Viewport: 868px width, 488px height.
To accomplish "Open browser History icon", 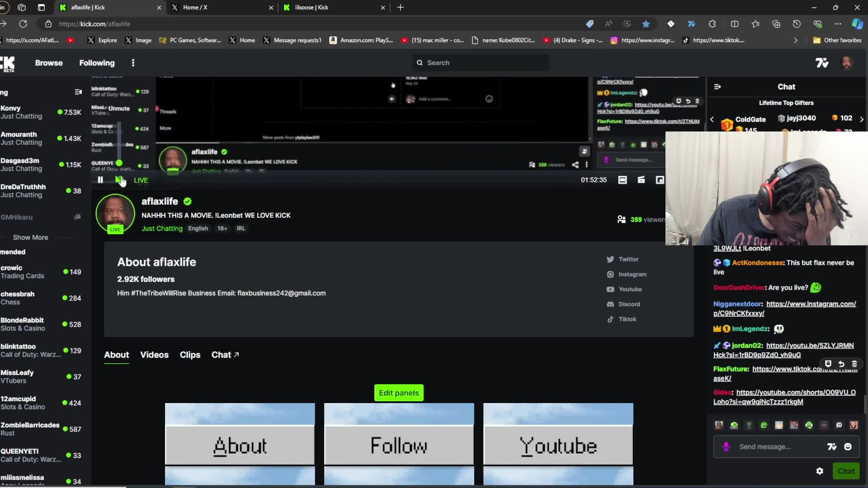I will point(797,24).
